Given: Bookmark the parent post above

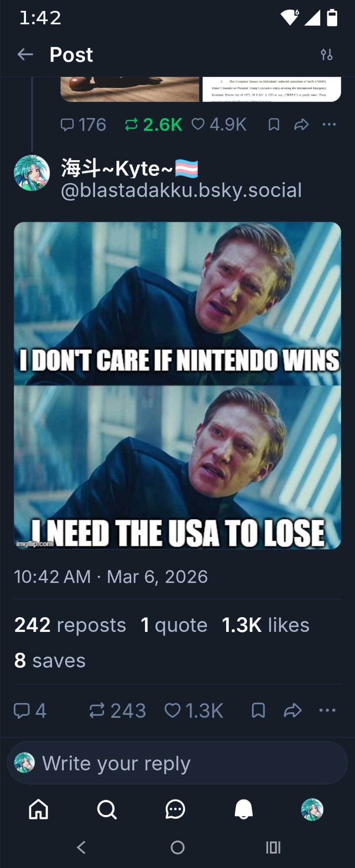Looking at the screenshot, I should [274, 125].
